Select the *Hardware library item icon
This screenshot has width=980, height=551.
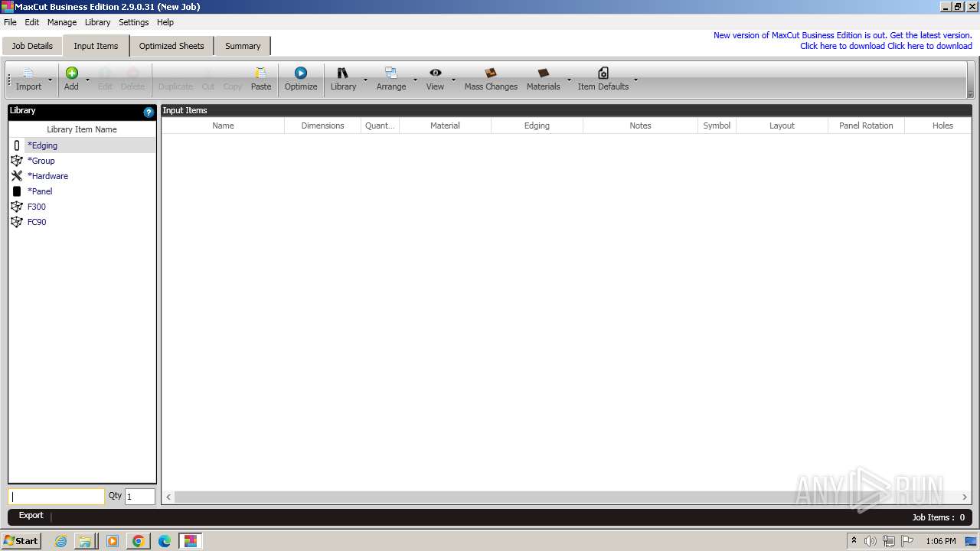(x=17, y=176)
